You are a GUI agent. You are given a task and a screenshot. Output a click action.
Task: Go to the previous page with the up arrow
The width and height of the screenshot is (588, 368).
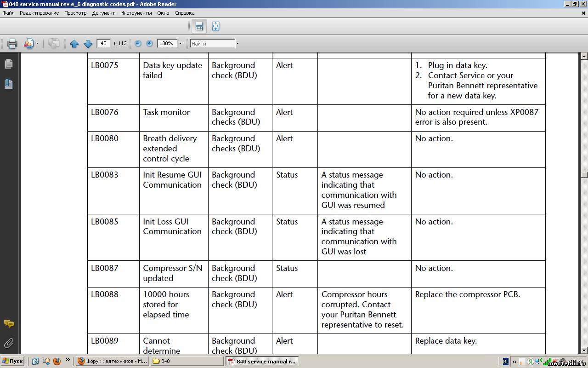(74, 44)
